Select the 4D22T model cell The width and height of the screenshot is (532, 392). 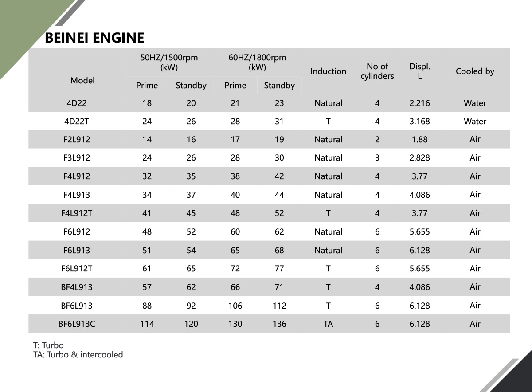(x=77, y=122)
